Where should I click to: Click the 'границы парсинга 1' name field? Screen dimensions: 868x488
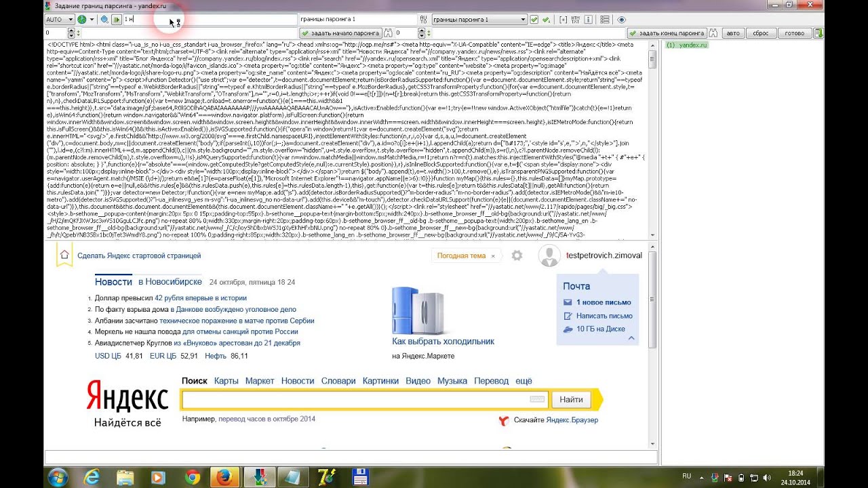click(357, 20)
